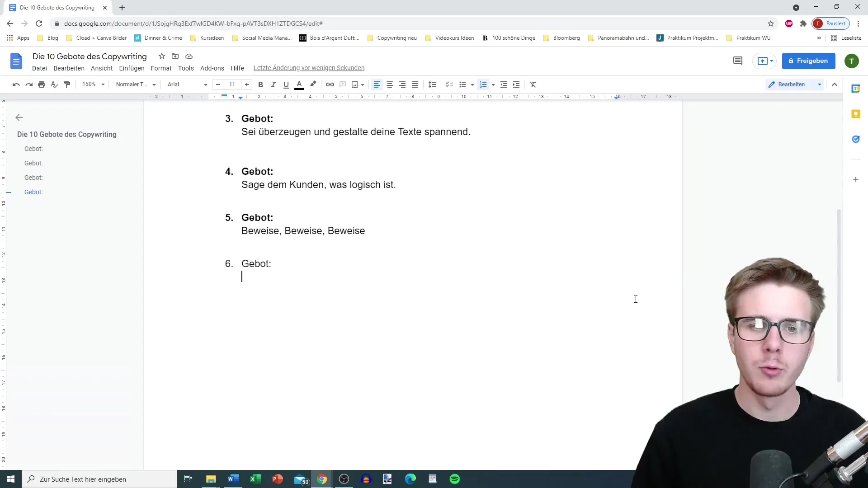
Task: Jump to outline heading Die 10 Gebote
Action: coord(67,134)
